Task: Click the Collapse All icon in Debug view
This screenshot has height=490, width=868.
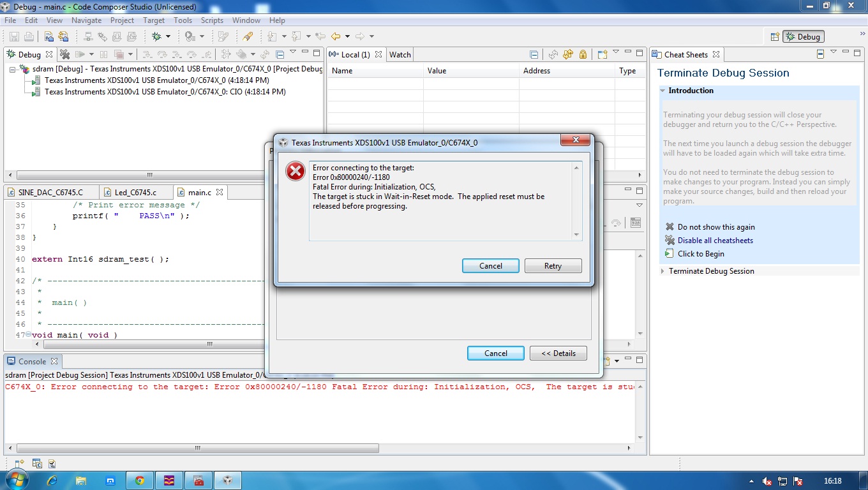Action: click(280, 55)
